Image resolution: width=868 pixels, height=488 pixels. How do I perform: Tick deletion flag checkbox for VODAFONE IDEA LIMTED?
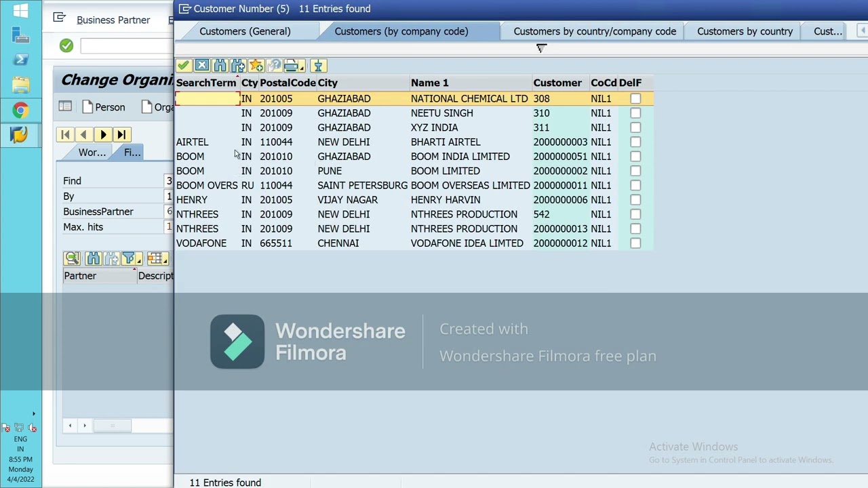point(635,243)
